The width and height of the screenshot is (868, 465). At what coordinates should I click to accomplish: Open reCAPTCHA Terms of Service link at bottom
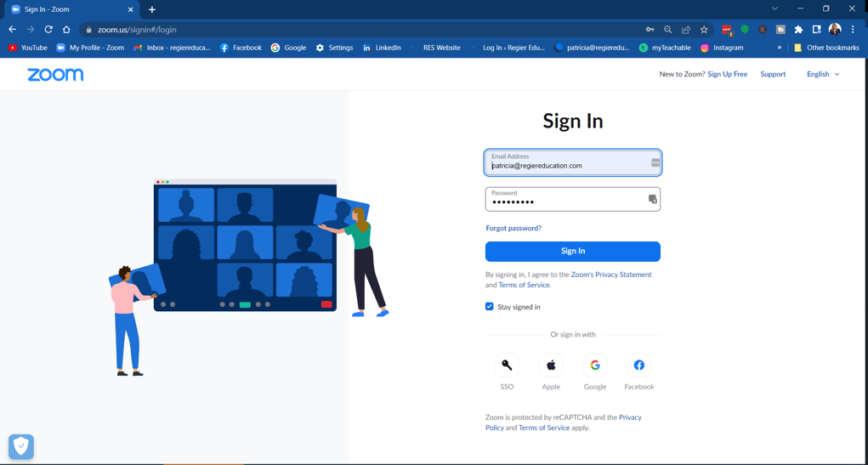pos(544,428)
